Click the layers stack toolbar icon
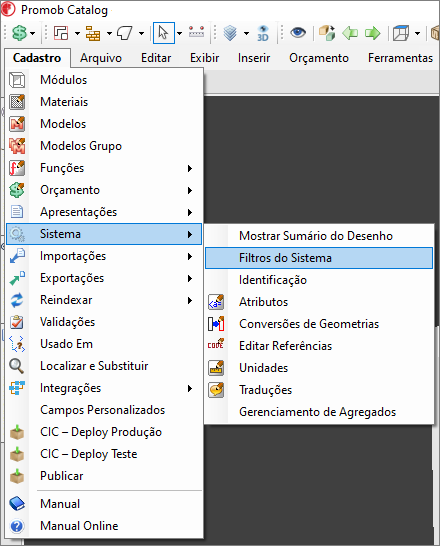 click(x=230, y=33)
